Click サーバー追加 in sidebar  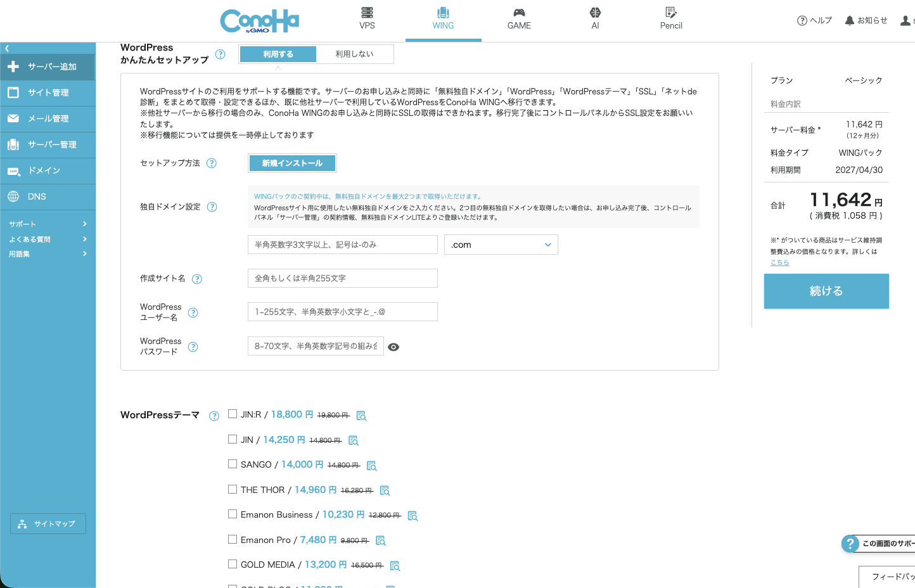(48, 67)
